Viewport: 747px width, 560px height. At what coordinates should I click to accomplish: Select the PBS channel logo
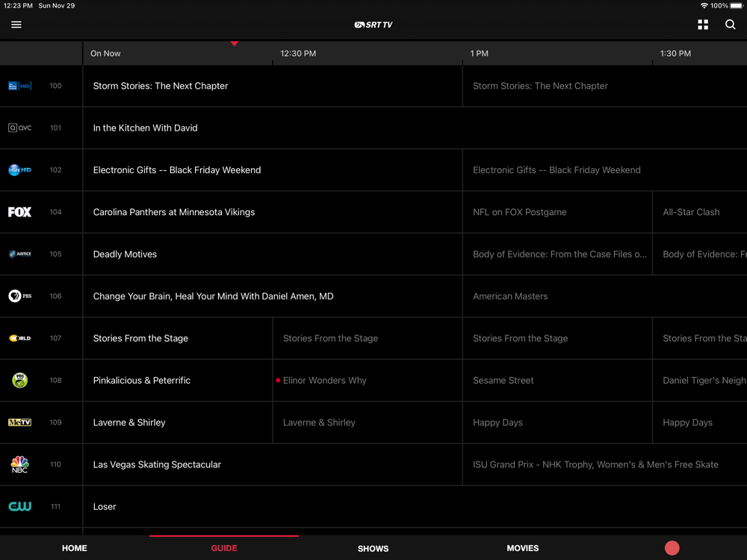(x=20, y=296)
